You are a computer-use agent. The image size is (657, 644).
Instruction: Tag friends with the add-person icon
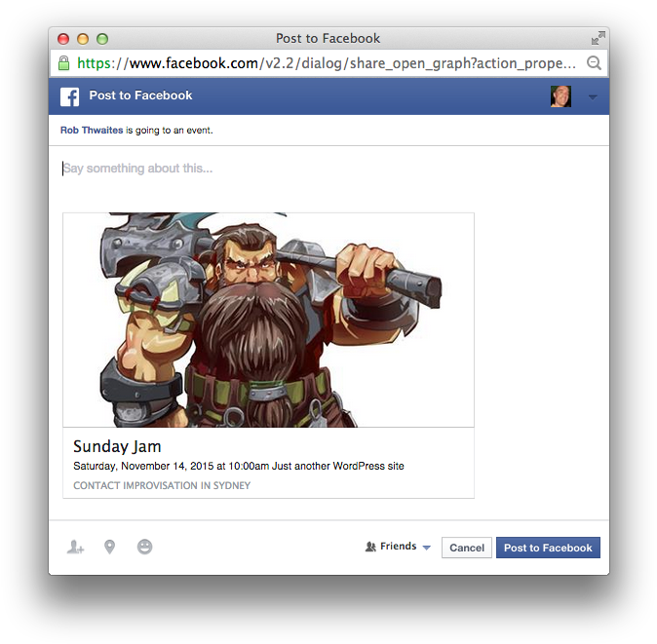click(75, 547)
